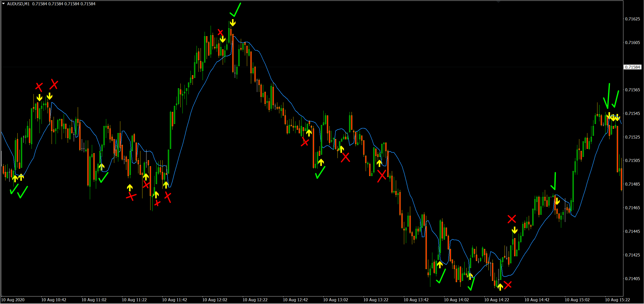
Task: Click the red X above the 14:22 down arrow
Action: coord(512,219)
